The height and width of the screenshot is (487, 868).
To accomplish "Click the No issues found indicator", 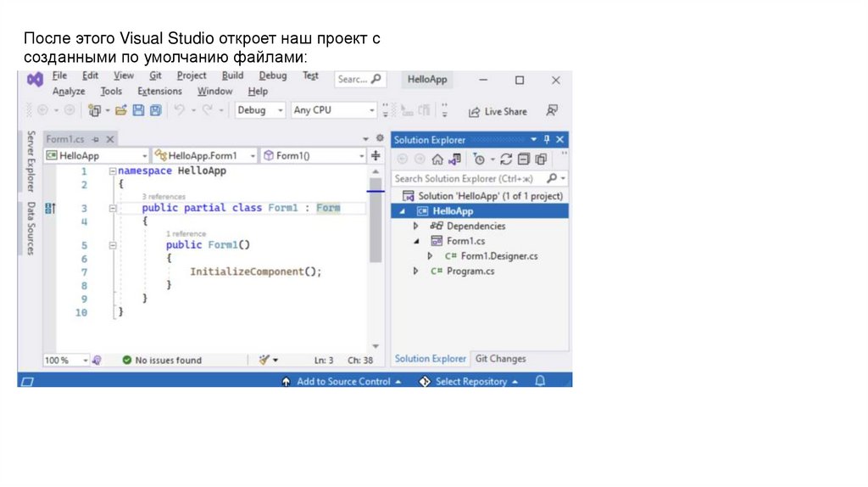I will pos(162,360).
